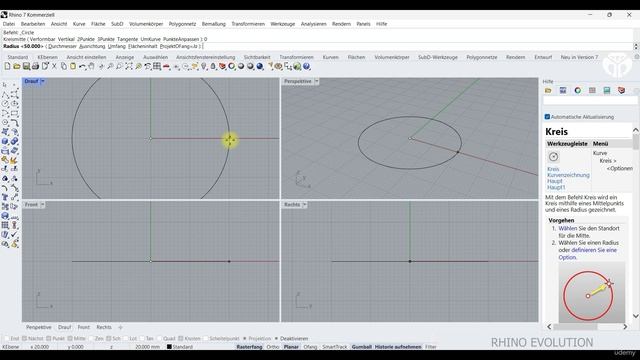Toggle Rasterfang in the status bar
The height and width of the screenshot is (360, 640).
[249, 347]
